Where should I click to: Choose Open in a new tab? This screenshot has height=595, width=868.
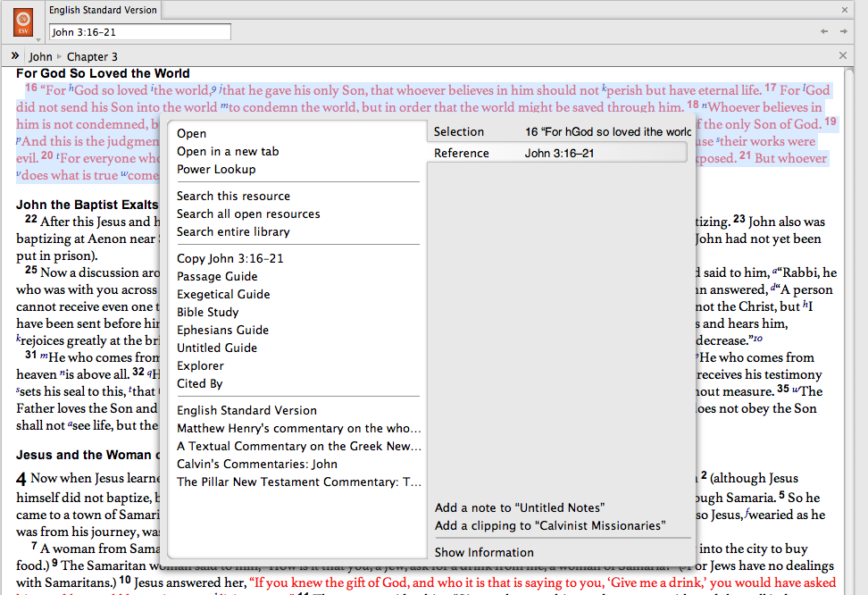point(228,151)
